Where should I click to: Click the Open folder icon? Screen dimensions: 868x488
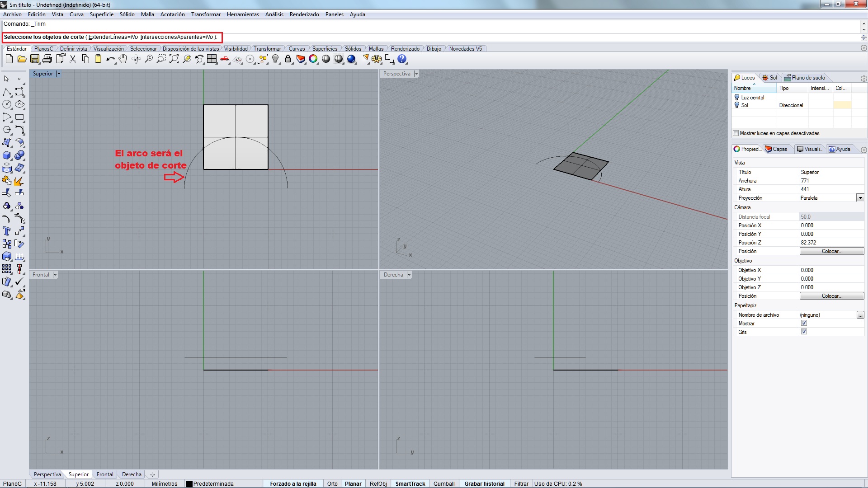coord(22,59)
